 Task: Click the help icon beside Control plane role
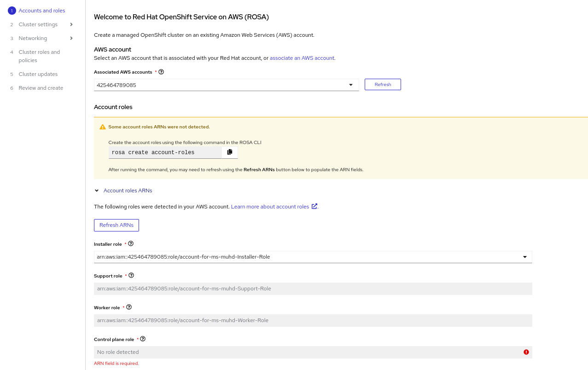click(143, 339)
